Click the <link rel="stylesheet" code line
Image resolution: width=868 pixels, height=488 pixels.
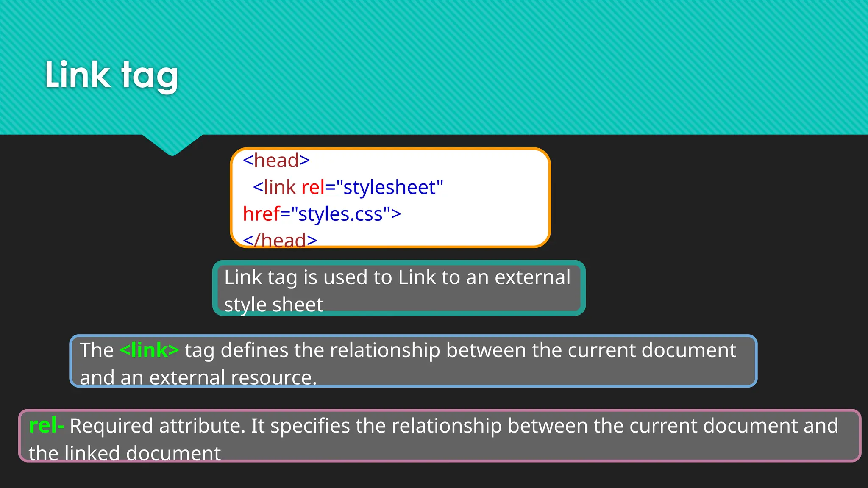pyautogui.click(x=348, y=187)
